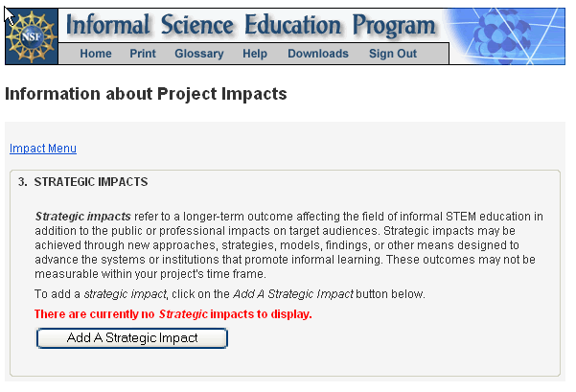Open Help from the navigation bar
This screenshot has width=576, height=392.
[x=255, y=54]
